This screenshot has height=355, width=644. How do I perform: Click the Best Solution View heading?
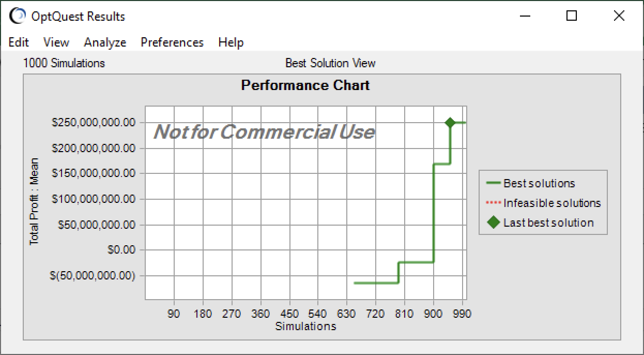tap(330, 63)
